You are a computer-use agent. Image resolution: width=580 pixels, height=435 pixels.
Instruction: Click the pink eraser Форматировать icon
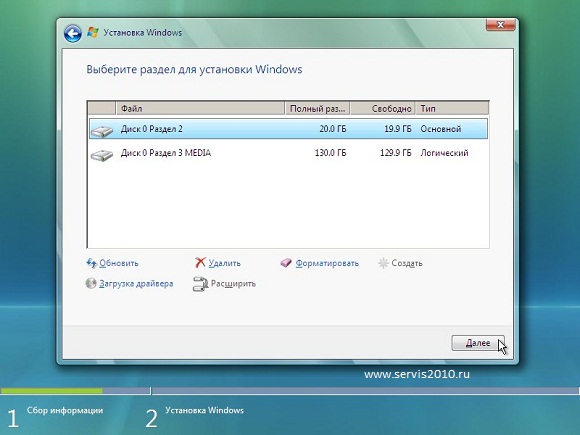pyautogui.click(x=286, y=263)
